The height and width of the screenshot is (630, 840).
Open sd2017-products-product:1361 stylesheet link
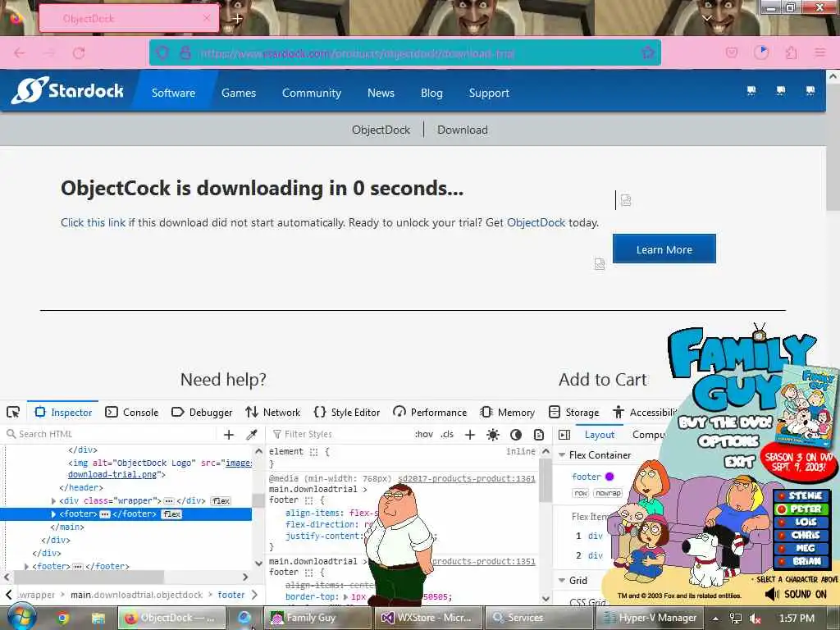(x=467, y=478)
